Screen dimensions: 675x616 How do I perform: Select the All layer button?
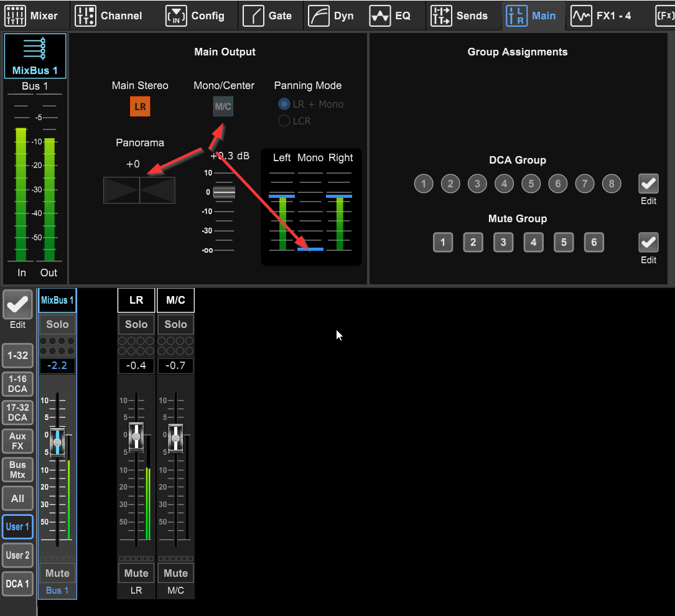coord(17,498)
